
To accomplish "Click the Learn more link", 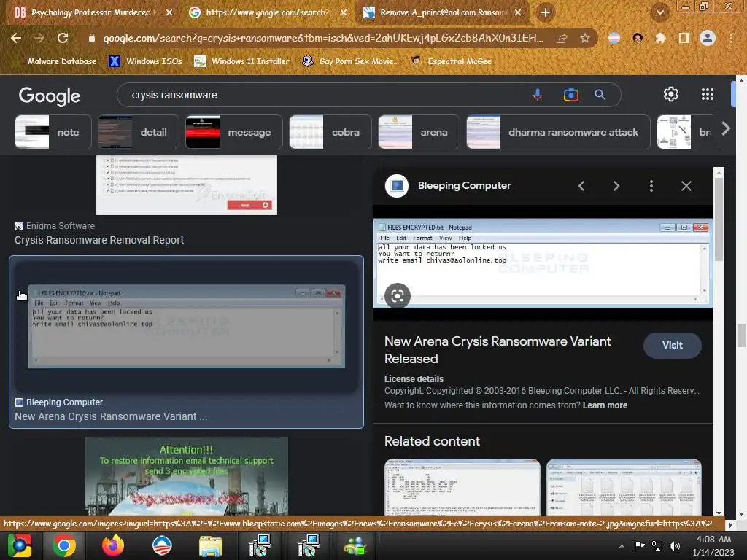I will pyautogui.click(x=605, y=405).
